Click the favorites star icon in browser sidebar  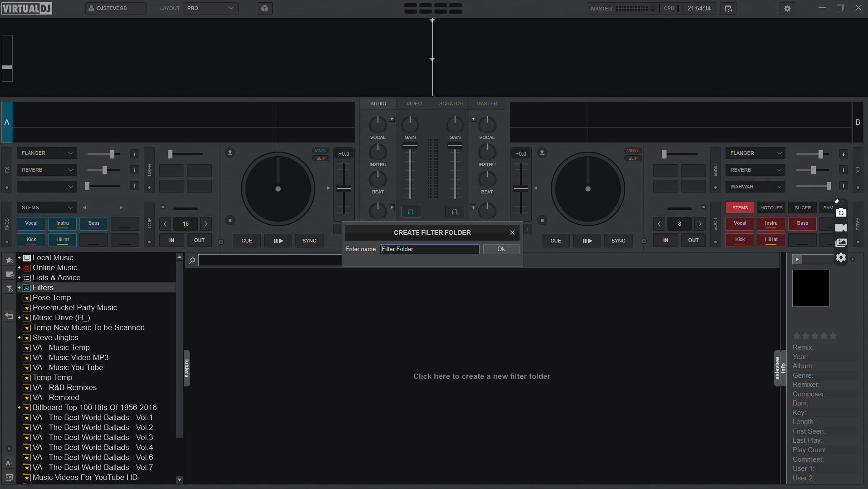[x=9, y=260]
